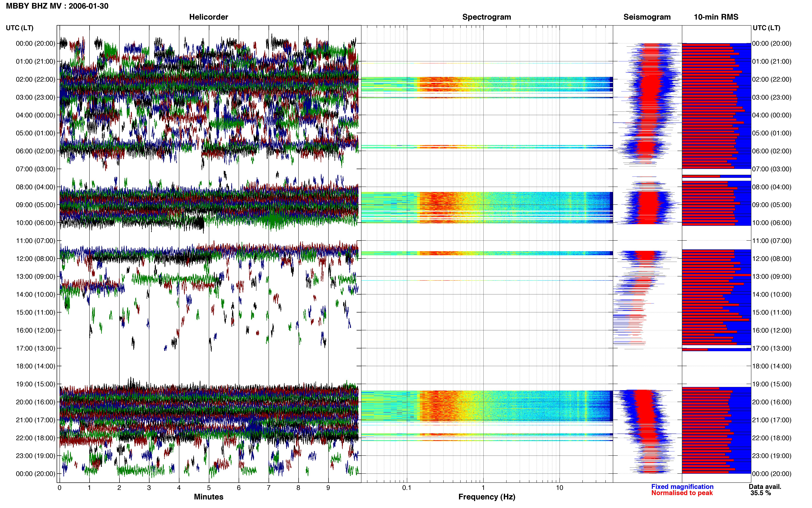
Task: Click the Frequency (Hz) axis label
Action: [487, 497]
